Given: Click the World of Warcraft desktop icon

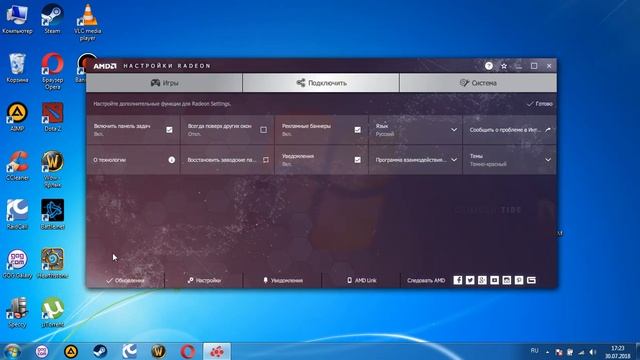Looking at the screenshot, I should point(52,169).
